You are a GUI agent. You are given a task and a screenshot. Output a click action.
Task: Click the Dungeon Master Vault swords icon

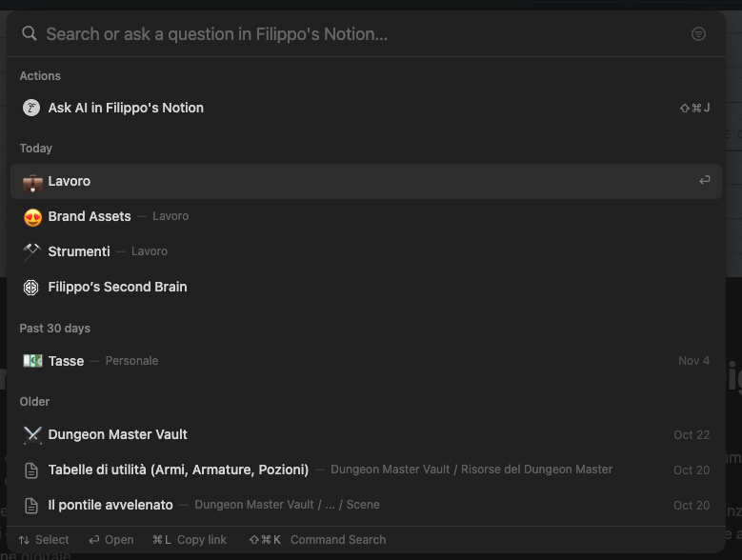tap(32, 434)
